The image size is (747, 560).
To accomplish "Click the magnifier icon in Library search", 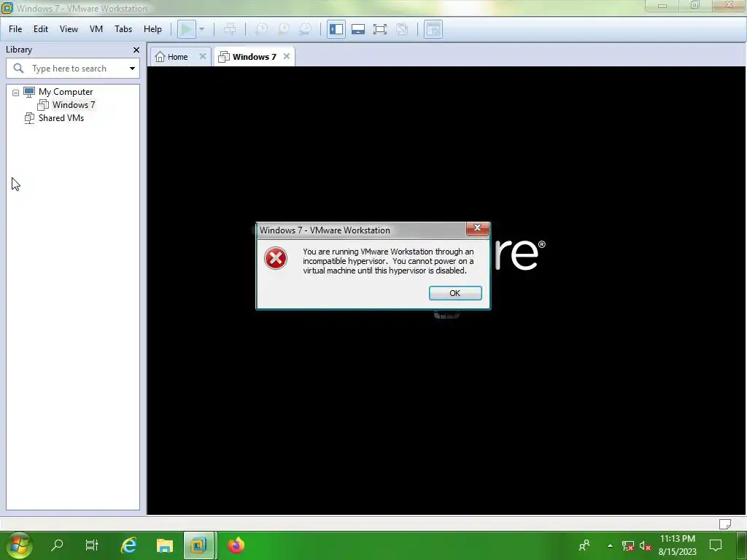I will point(18,68).
